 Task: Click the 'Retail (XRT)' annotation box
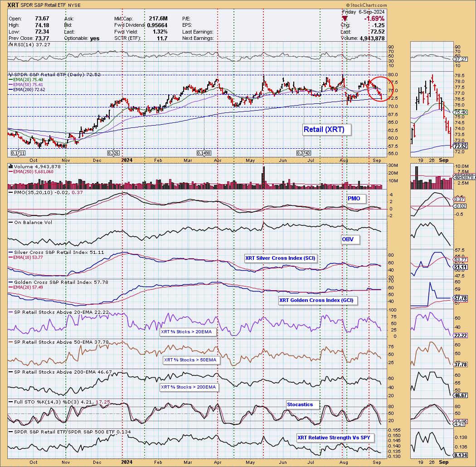[326, 129]
